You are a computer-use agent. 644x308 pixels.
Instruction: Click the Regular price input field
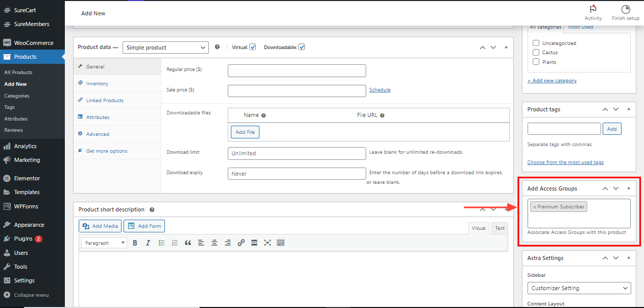coord(297,70)
